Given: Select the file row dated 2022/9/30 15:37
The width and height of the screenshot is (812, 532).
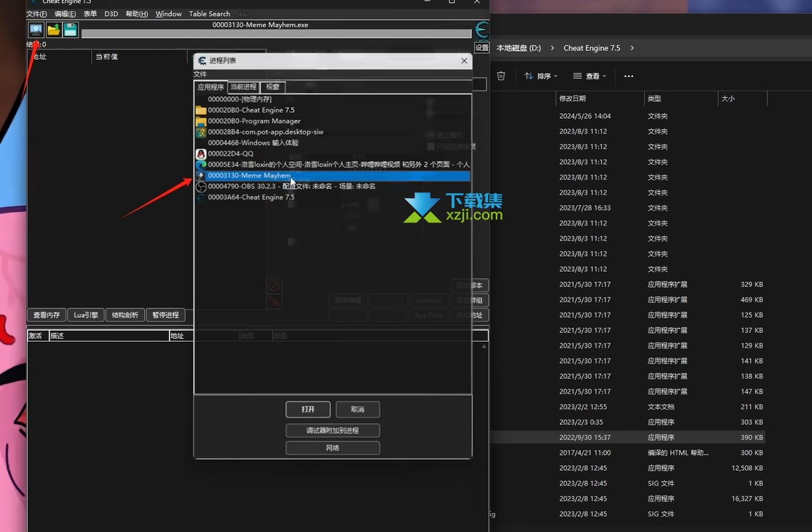Looking at the screenshot, I should (x=628, y=438).
